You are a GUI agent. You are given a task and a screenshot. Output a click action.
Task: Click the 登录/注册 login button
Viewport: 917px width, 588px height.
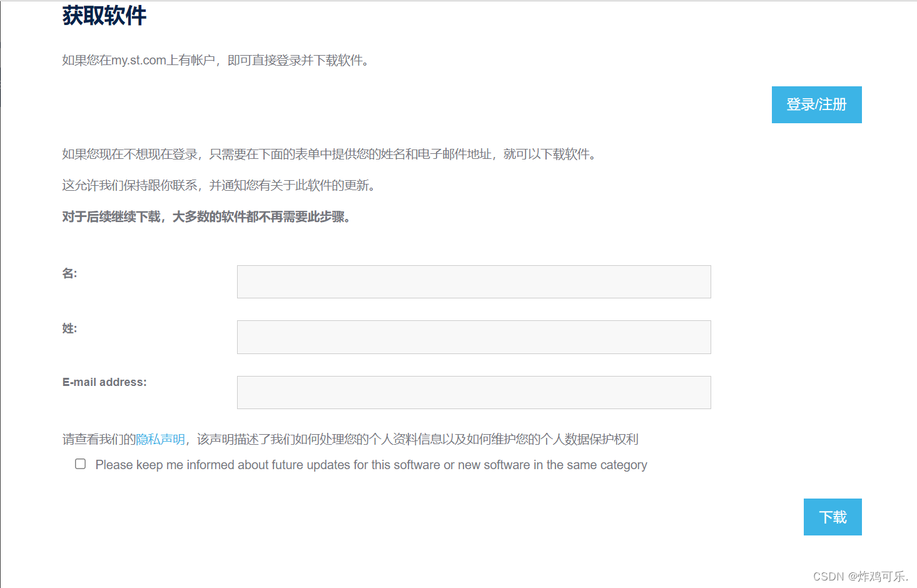click(816, 104)
